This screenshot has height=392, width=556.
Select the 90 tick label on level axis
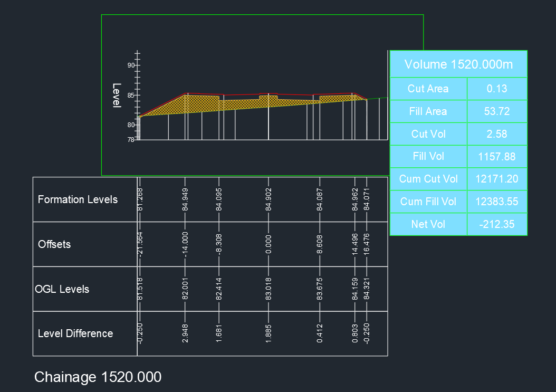click(x=131, y=65)
